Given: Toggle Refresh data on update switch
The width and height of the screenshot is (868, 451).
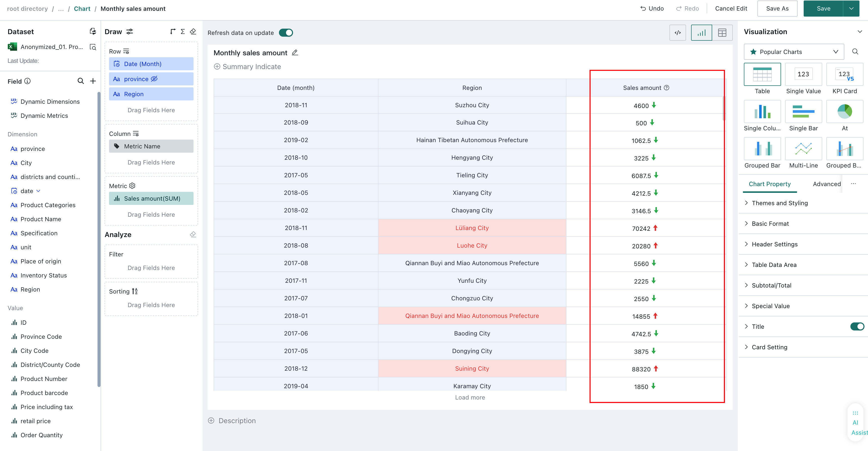Looking at the screenshot, I should coord(286,33).
